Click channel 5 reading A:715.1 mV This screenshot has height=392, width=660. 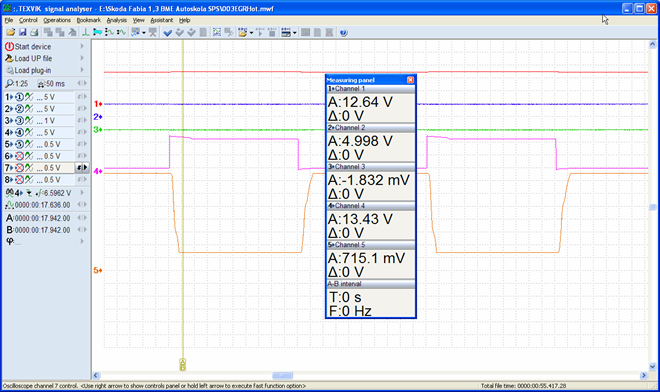click(x=366, y=258)
